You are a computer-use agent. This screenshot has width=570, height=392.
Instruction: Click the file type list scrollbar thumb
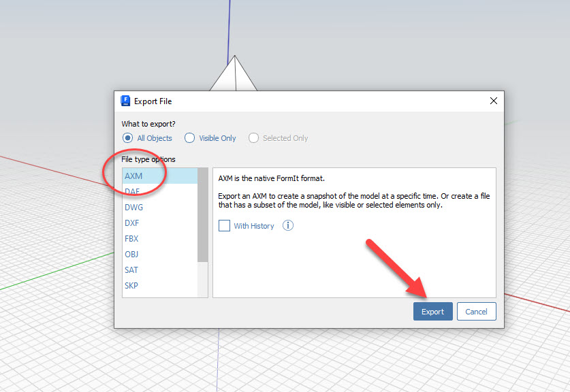(202, 214)
